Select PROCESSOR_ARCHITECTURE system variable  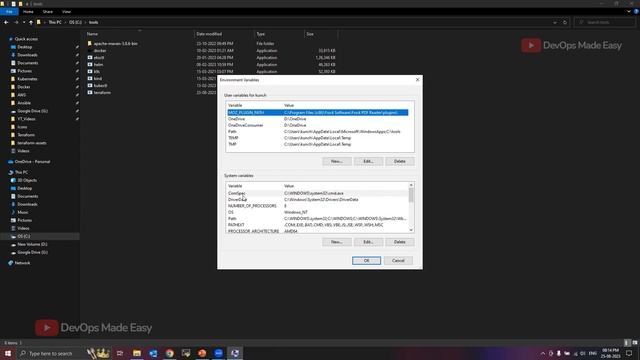[x=318, y=231]
